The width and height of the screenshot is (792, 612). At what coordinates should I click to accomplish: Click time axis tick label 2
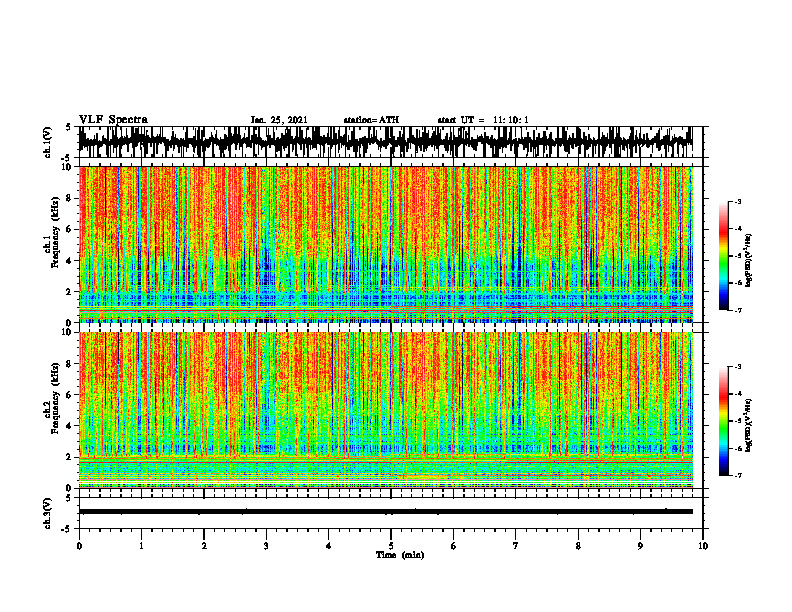tap(204, 546)
